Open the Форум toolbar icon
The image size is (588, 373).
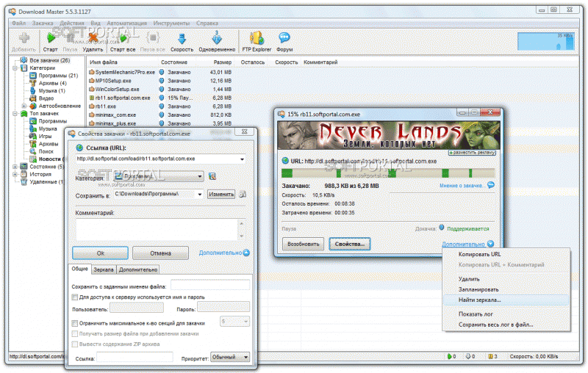coord(286,39)
